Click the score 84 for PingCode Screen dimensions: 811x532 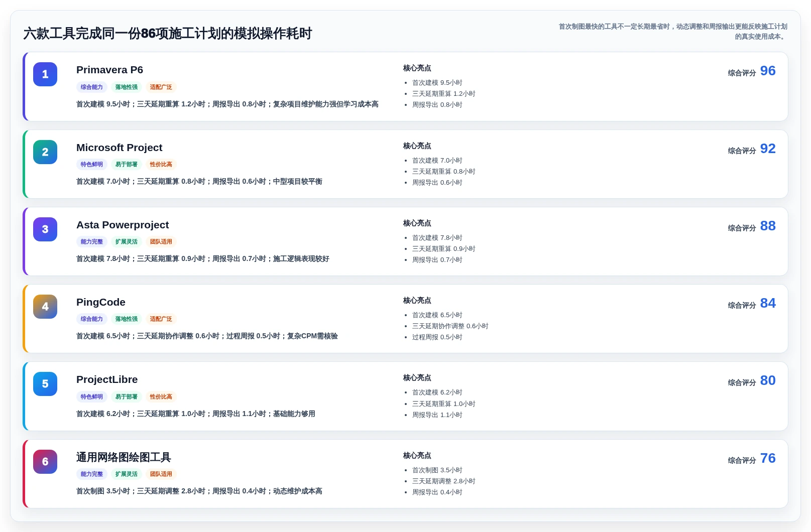tap(768, 303)
